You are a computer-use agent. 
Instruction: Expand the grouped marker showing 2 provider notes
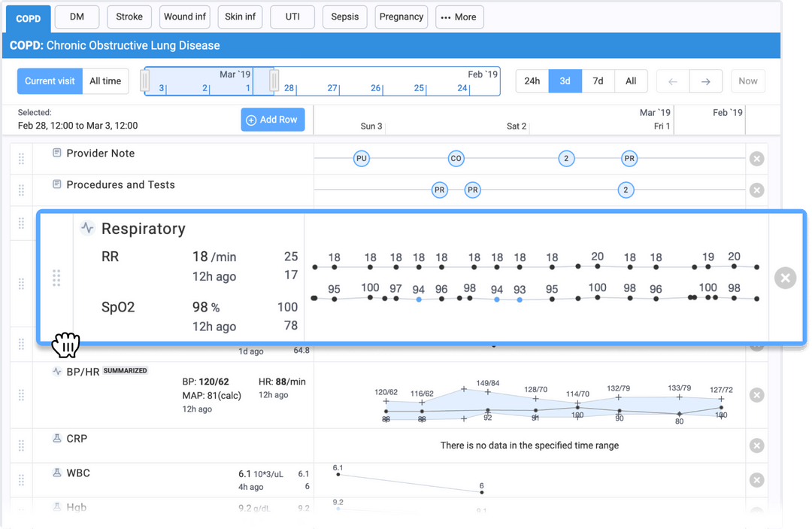click(566, 159)
